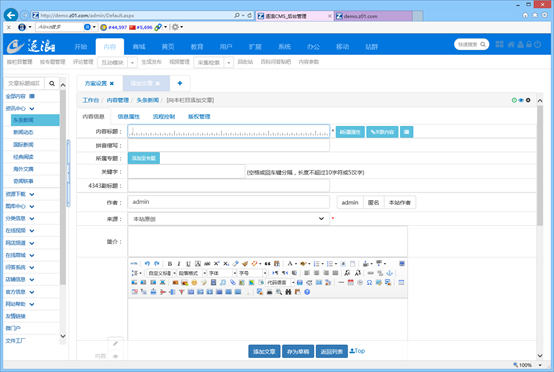Open the 段落格式 editor dropdown
This screenshot has width=554, height=372.
pyautogui.click(x=191, y=273)
